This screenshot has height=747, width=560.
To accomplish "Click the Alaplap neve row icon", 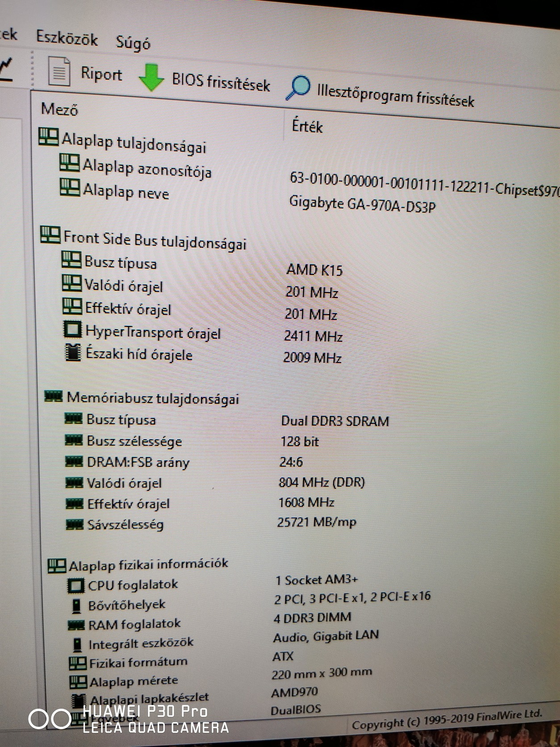I will 70,187.
